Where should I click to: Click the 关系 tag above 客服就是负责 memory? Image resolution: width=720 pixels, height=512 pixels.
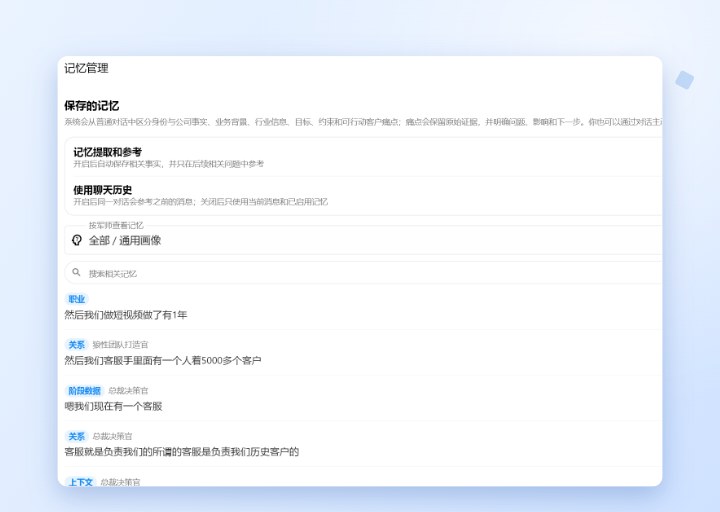coord(77,436)
